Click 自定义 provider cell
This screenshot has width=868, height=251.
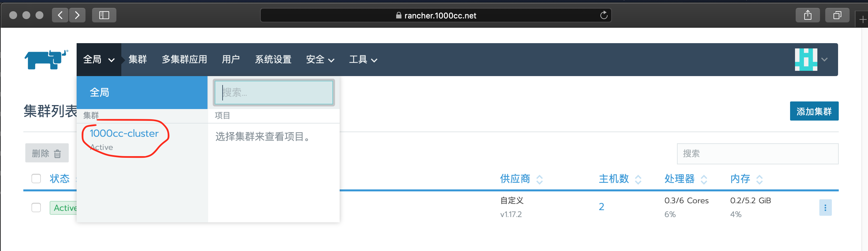[512, 200]
